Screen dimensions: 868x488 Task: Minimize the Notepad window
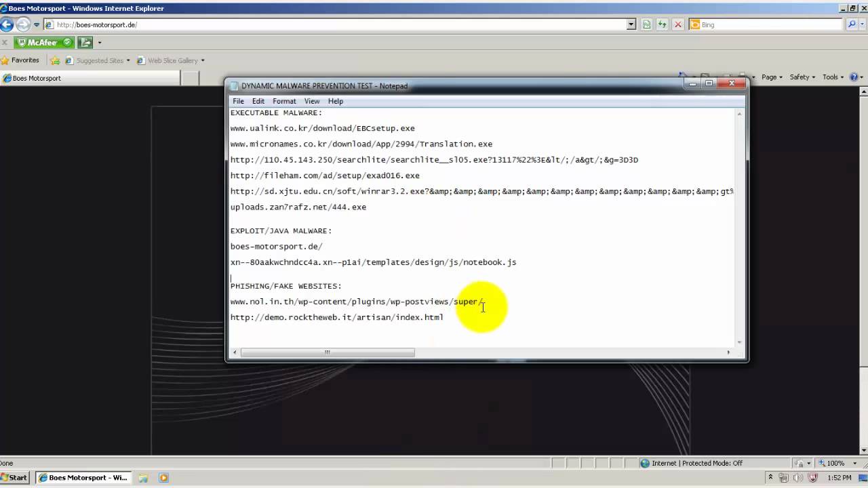[692, 83]
